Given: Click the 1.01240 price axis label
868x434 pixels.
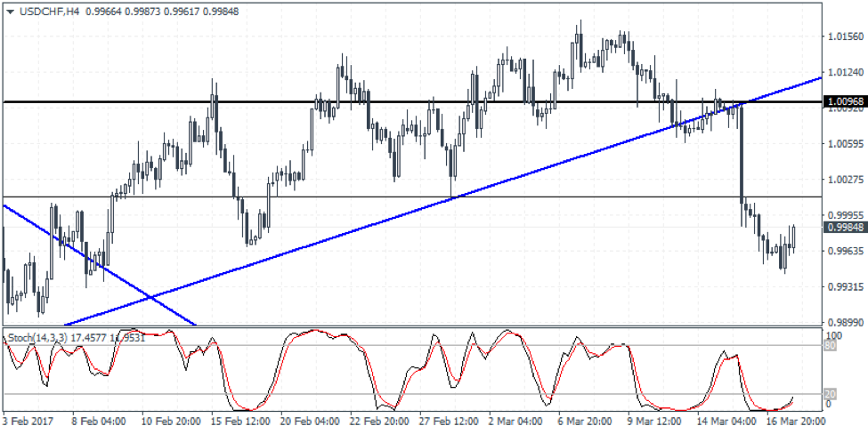Looking at the screenshot, I should tap(844, 73).
